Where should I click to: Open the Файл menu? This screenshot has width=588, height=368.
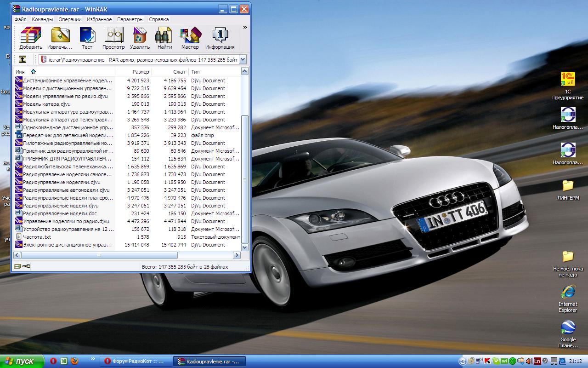[x=20, y=19]
